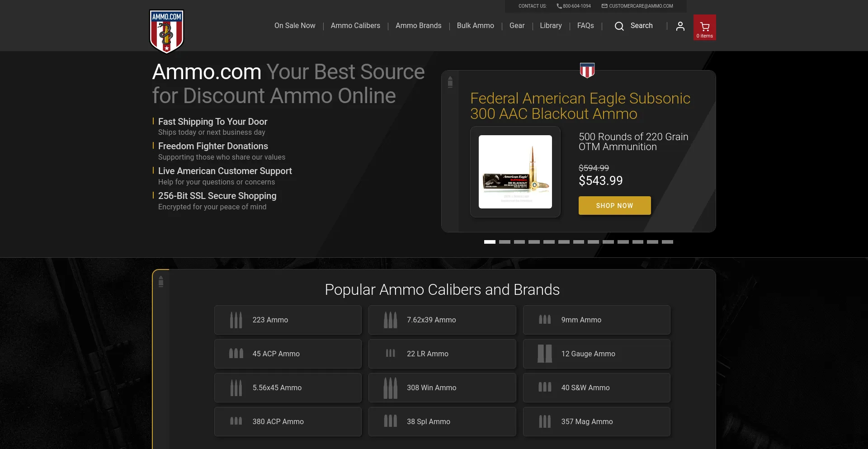Select the first carousel slide indicator
868x449 pixels.
coord(490,242)
